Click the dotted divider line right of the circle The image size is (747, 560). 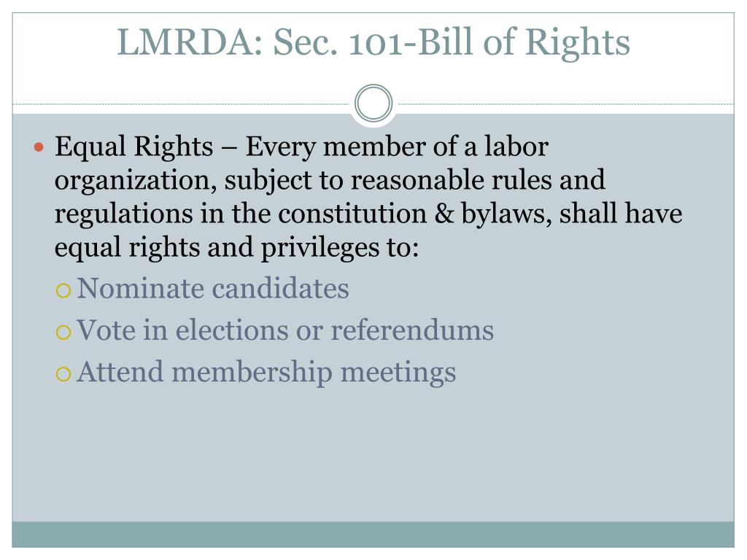(565, 104)
